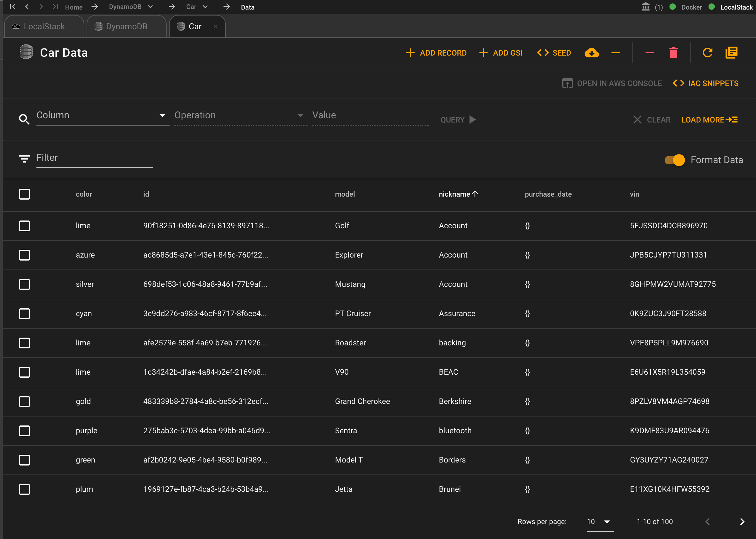Click the filter list icon
The height and width of the screenshot is (539, 756).
click(x=24, y=159)
